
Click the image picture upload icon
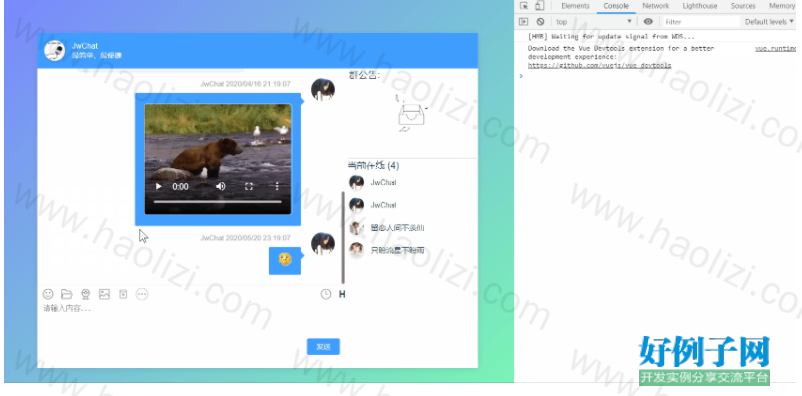tap(104, 294)
